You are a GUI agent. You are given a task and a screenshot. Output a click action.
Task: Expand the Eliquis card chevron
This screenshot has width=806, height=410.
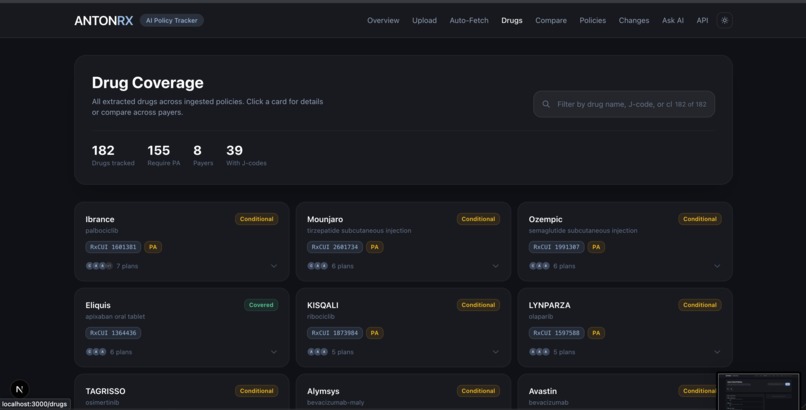pos(273,352)
